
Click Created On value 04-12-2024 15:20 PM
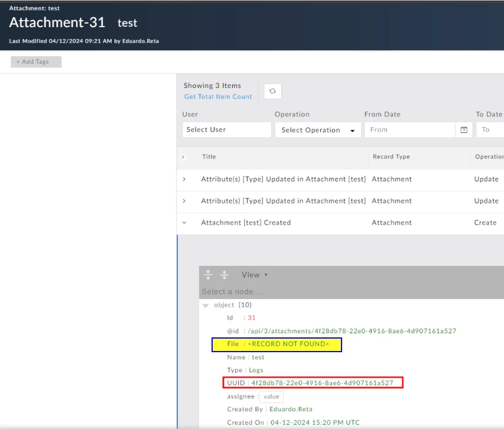(x=315, y=422)
